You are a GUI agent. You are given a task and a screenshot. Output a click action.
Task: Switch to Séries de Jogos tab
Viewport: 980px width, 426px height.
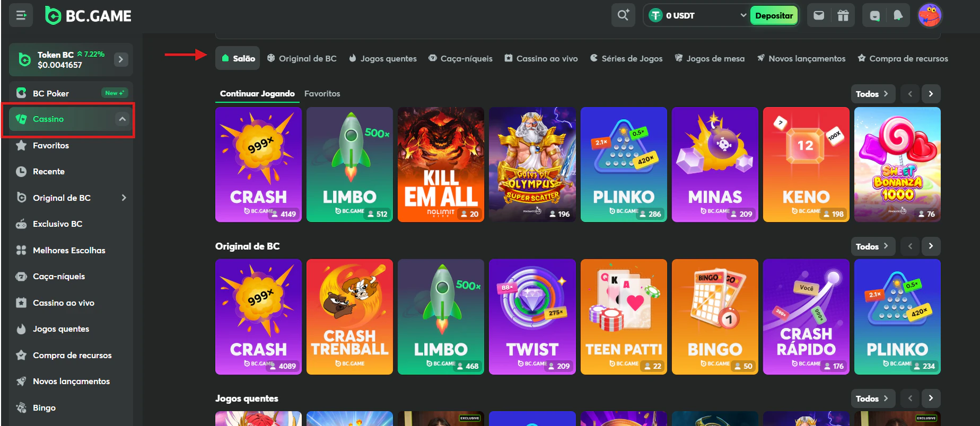tap(626, 58)
